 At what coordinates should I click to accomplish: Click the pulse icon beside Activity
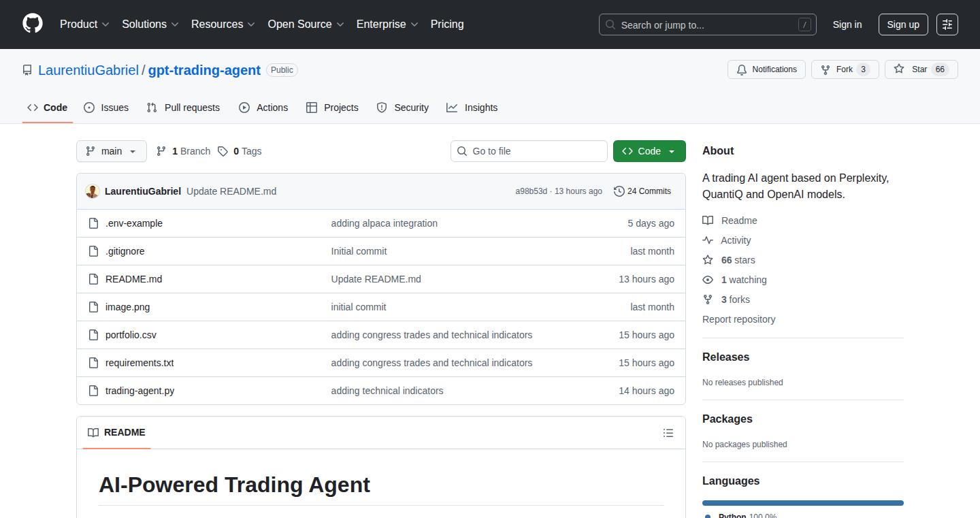click(x=708, y=240)
